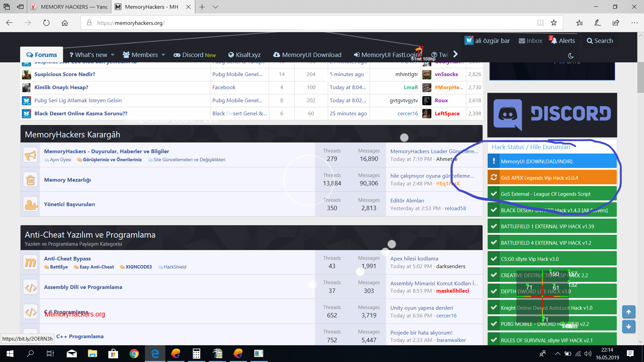Open MemoryUI (DOWNLOAD/INDIR) status button

[552, 162]
